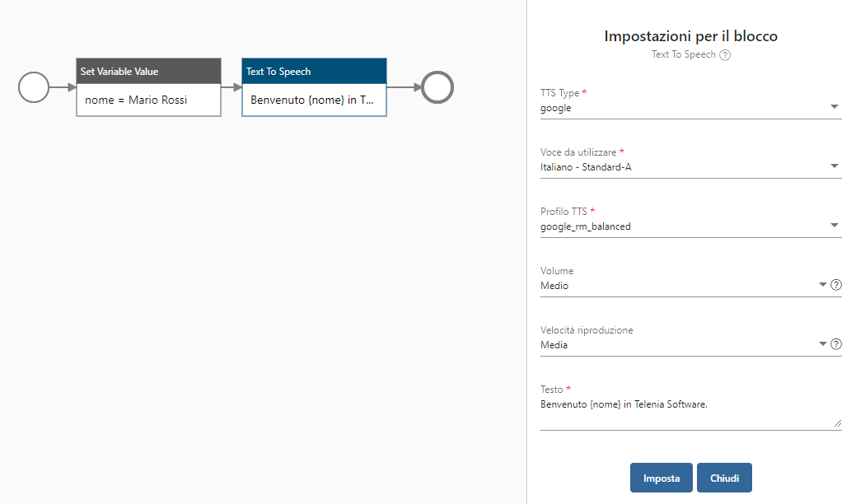Open the Profilo TTS dropdown
Viewport: 851px width, 504px height.
coord(691,226)
